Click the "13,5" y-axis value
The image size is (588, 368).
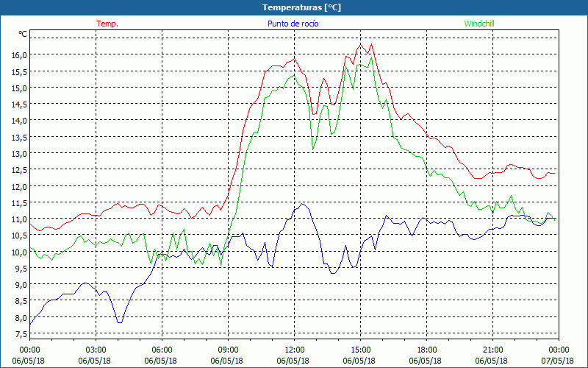coord(19,137)
